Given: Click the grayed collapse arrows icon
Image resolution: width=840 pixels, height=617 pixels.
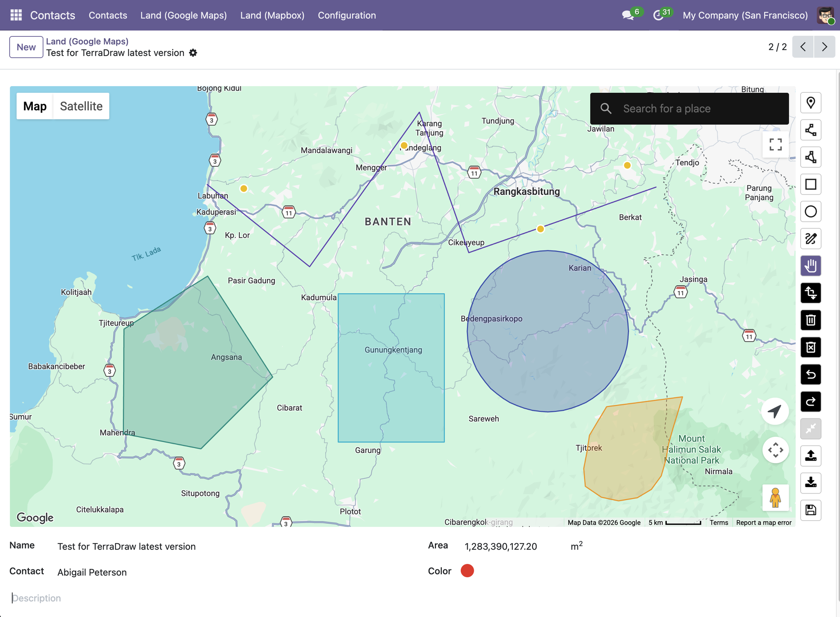Looking at the screenshot, I should (x=811, y=428).
